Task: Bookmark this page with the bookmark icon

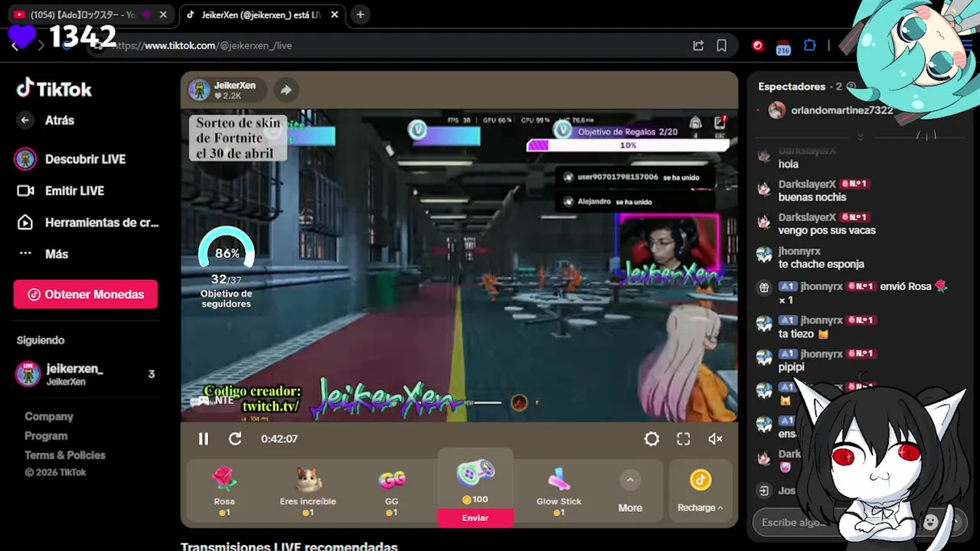Action: click(x=721, y=45)
